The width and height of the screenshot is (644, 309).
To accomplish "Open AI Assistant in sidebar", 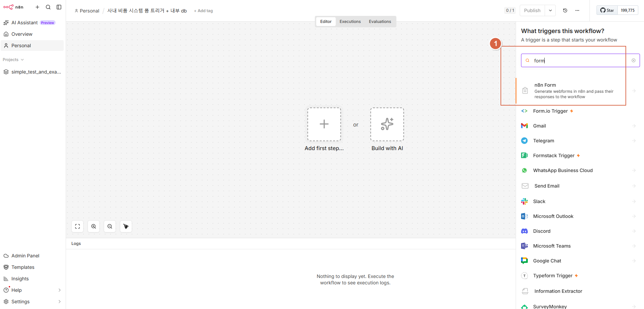I will pyautogui.click(x=32, y=23).
